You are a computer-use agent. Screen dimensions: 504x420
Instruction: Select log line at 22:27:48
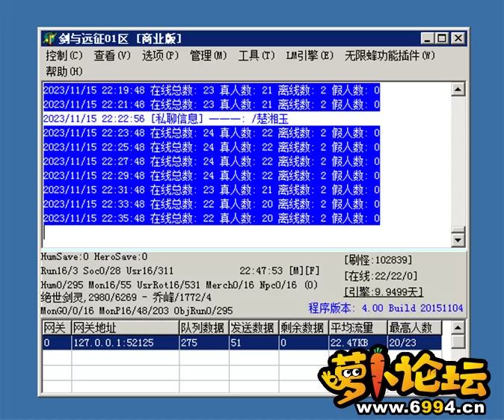pos(212,161)
